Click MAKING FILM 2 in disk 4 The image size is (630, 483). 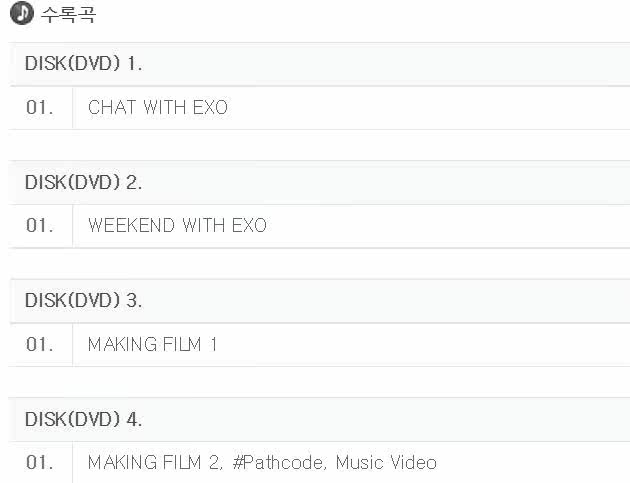pos(153,463)
